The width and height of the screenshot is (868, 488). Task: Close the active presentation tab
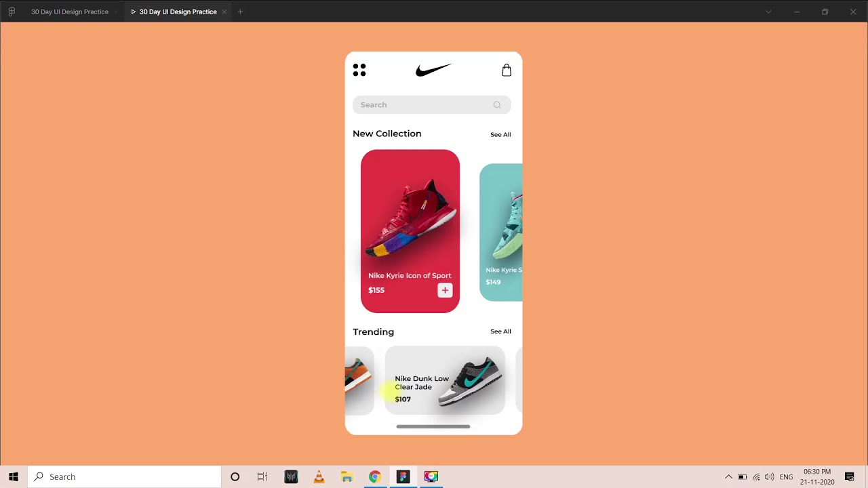click(x=224, y=12)
